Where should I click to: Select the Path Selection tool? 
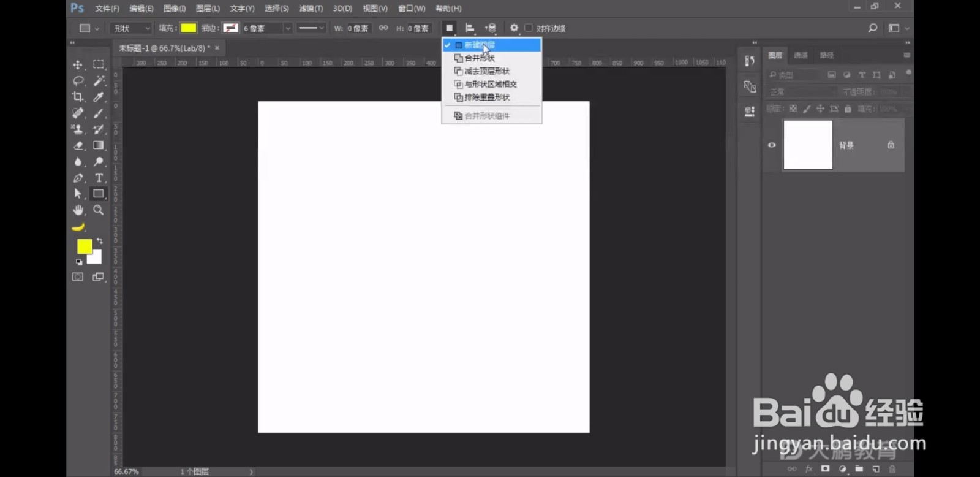[x=78, y=194]
